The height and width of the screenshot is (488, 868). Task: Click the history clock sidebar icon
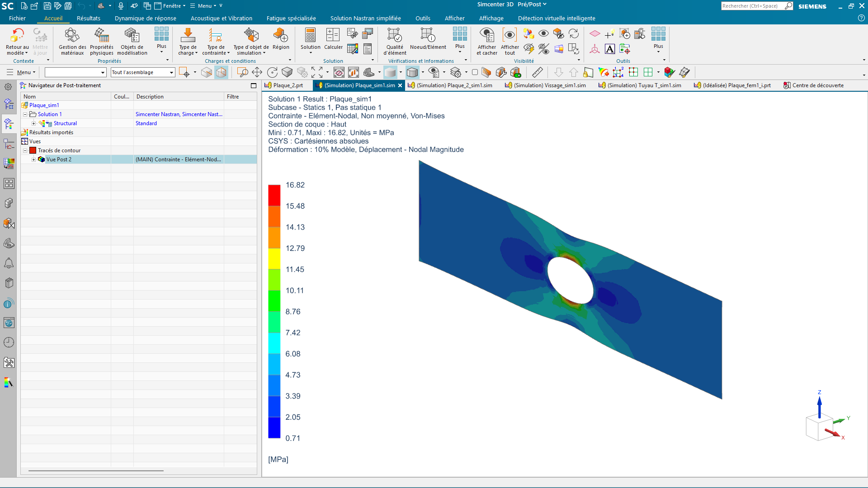pos(9,343)
